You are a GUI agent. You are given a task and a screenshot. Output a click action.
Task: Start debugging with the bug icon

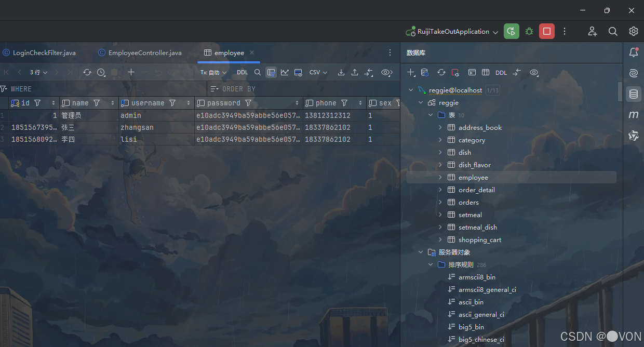point(529,31)
